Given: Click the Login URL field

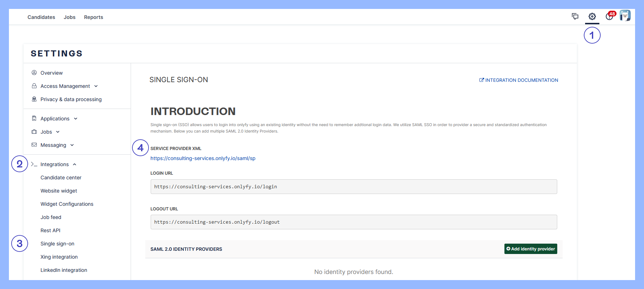Looking at the screenshot, I should pyautogui.click(x=353, y=187).
